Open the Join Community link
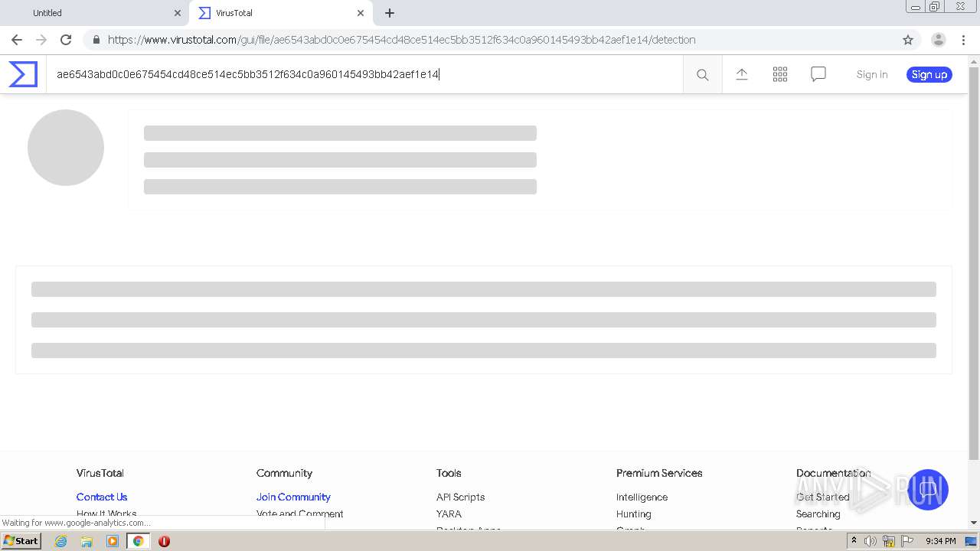Image resolution: width=980 pixels, height=551 pixels. tap(293, 497)
